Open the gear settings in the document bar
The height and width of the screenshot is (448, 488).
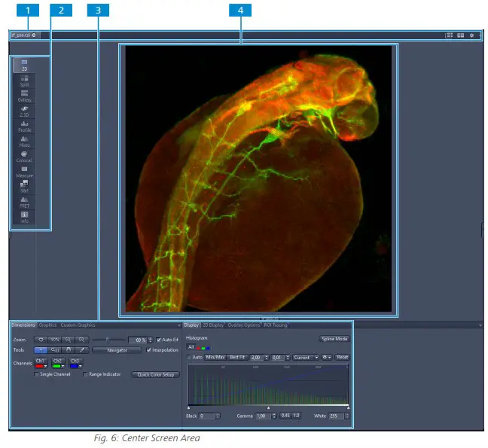(x=472, y=35)
